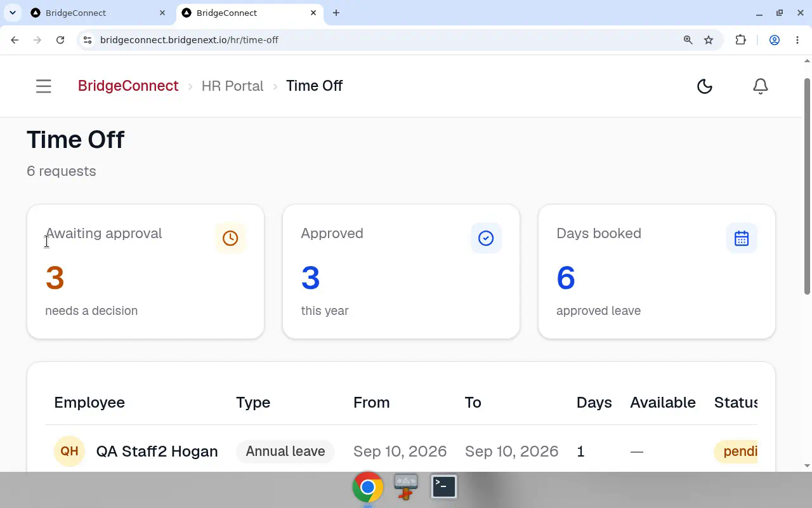
Task: Click the Days booked count 6
Action: pyautogui.click(x=566, y=277)
